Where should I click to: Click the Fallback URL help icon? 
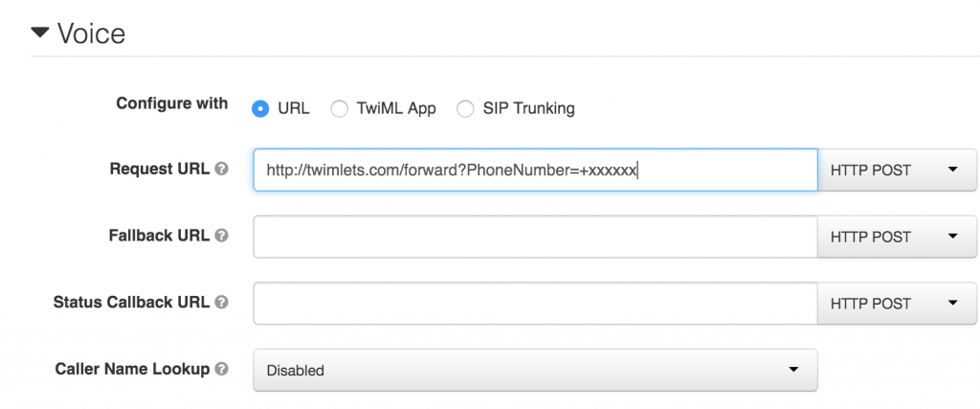(222, 236)
